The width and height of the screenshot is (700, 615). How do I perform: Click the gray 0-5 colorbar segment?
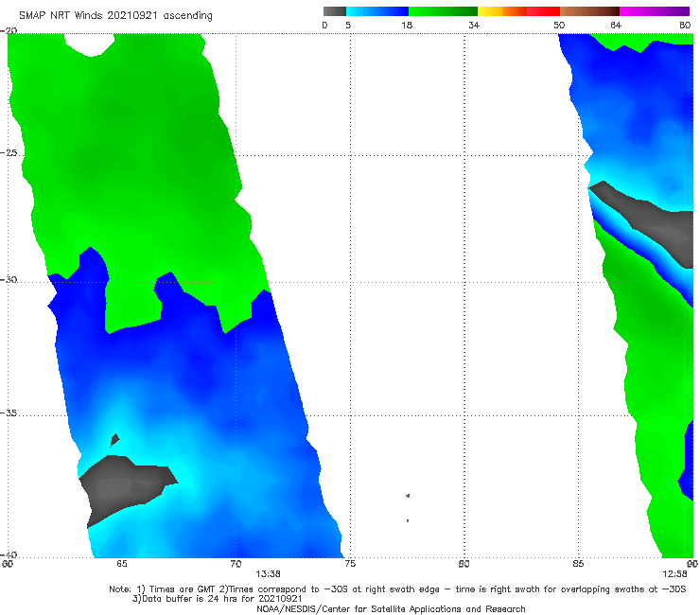335,11
